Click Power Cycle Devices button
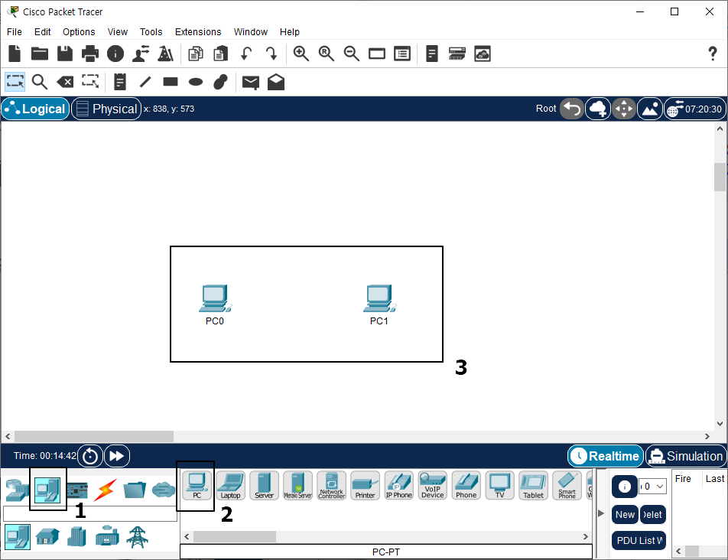This screenshot has height=560, width=728. [90, 456]
